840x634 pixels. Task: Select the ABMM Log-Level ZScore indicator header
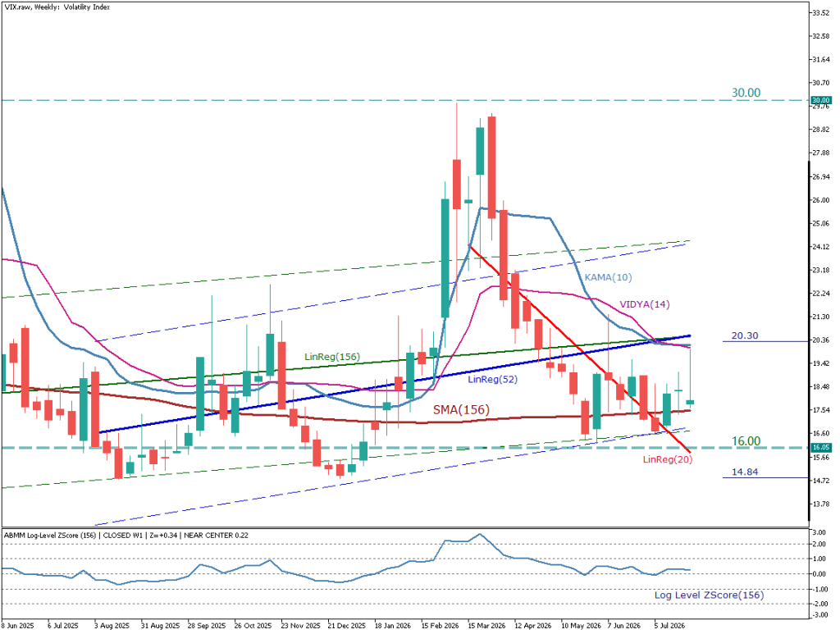coord(126,535)
